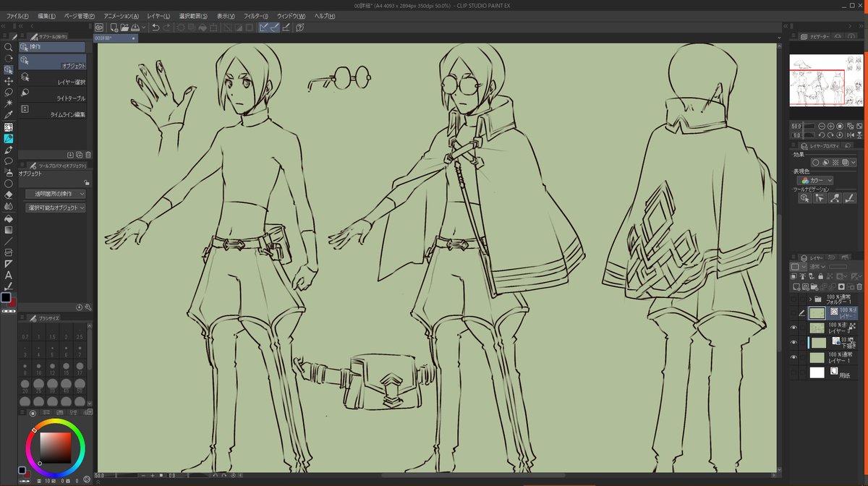This screenshot has height=486, width=868.
Task: Select the Zoom magnifier tool
Action: 9,47
